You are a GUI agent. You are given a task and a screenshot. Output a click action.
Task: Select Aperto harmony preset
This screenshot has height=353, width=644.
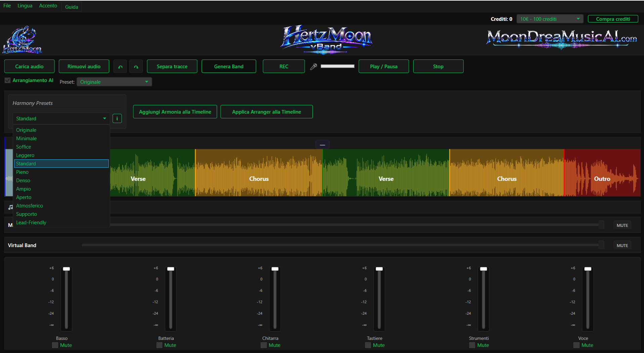[x=61, y=197]
